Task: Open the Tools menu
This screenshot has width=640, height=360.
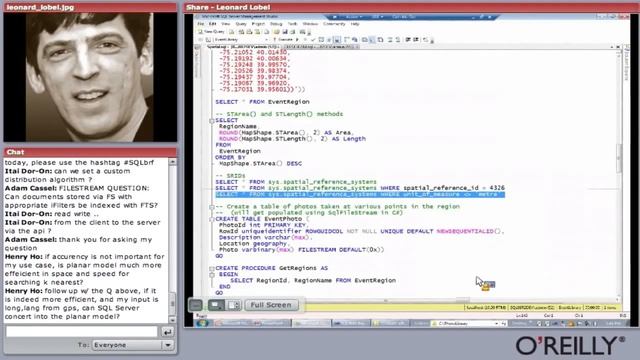Action: [292, 24]
